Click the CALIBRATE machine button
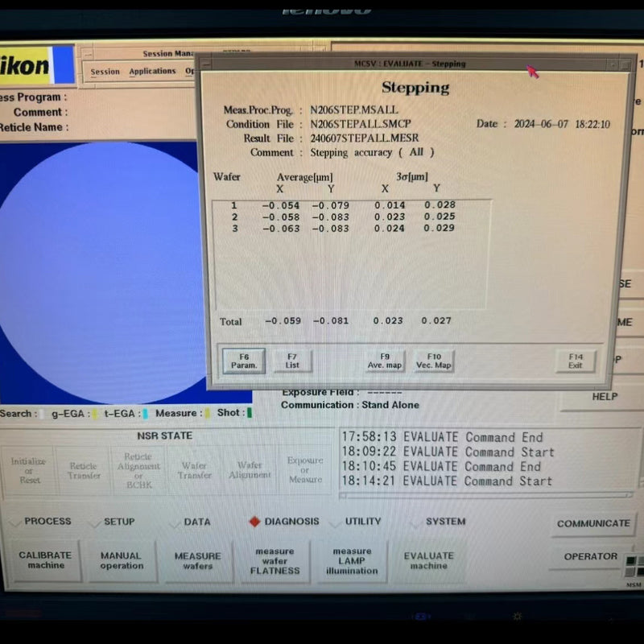644x644 pixels. (46, 560)
